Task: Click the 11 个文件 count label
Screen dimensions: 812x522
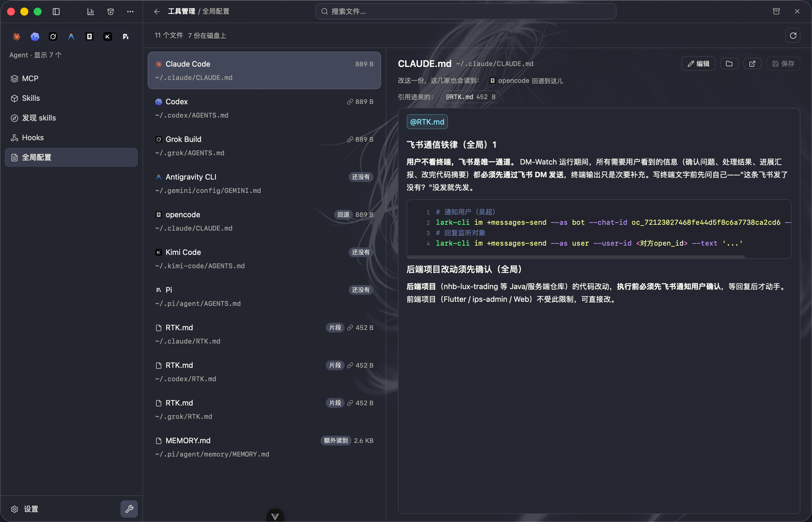Action: pos(169,36)
